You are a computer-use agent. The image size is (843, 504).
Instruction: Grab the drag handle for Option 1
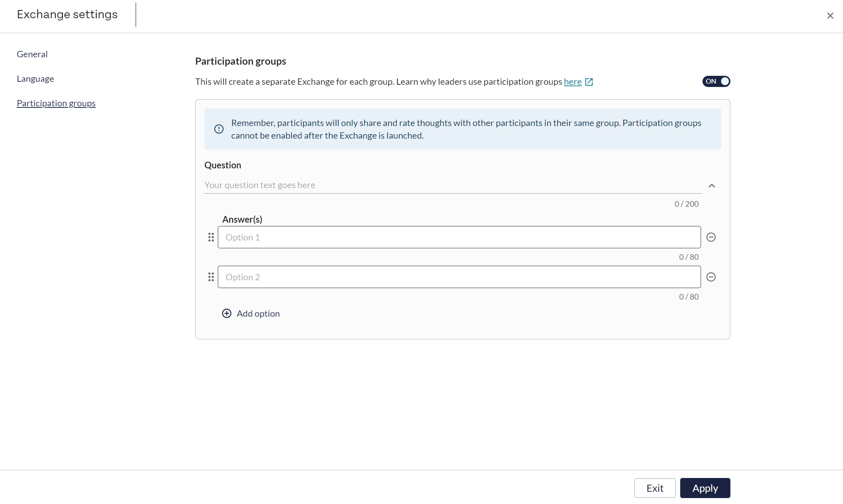point(211,237)
